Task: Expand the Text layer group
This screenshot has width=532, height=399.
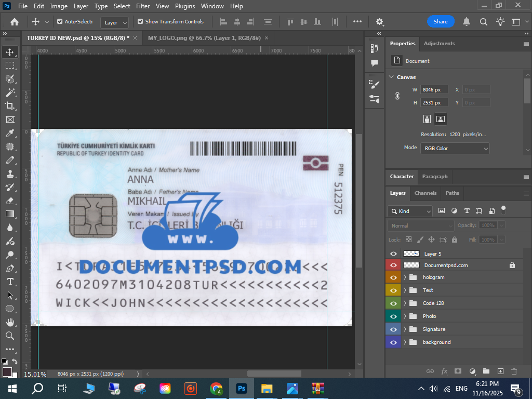Action: coord(405,290)
